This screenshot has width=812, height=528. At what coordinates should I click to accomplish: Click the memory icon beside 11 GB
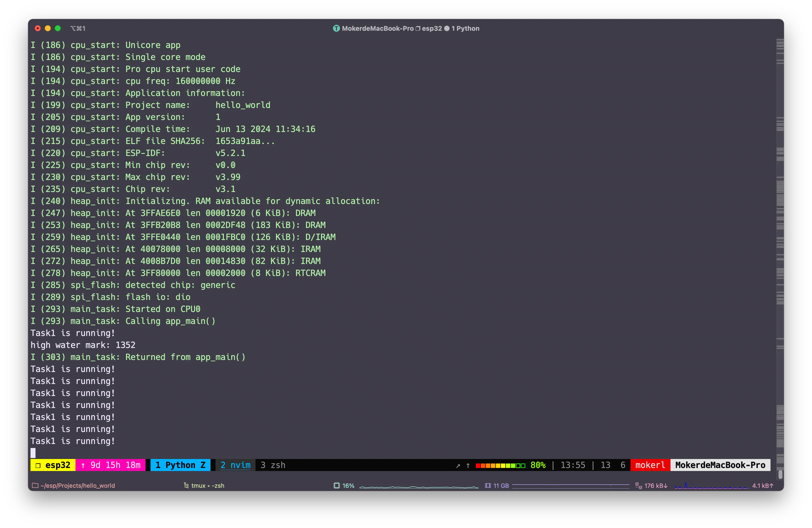point(488,485)
